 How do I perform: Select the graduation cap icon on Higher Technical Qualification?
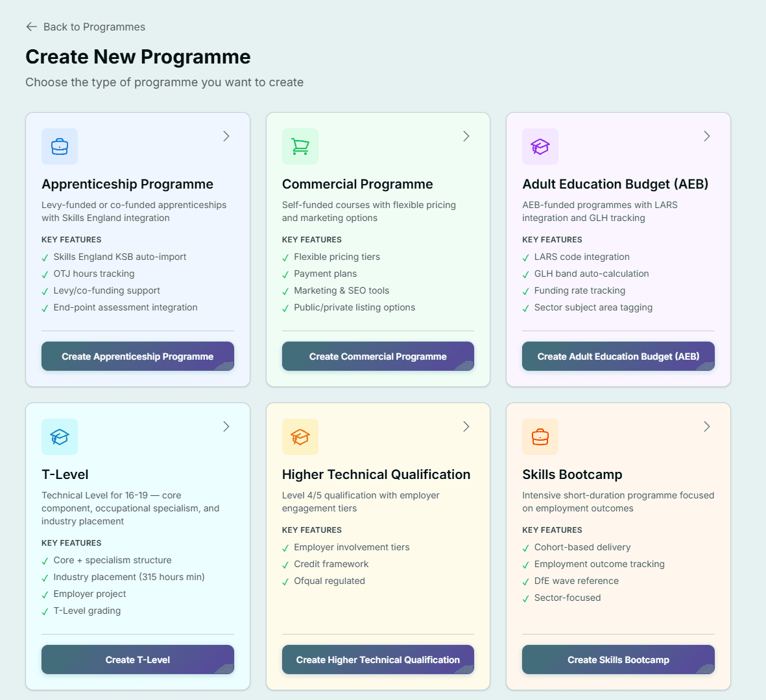[x=300, y=437]
